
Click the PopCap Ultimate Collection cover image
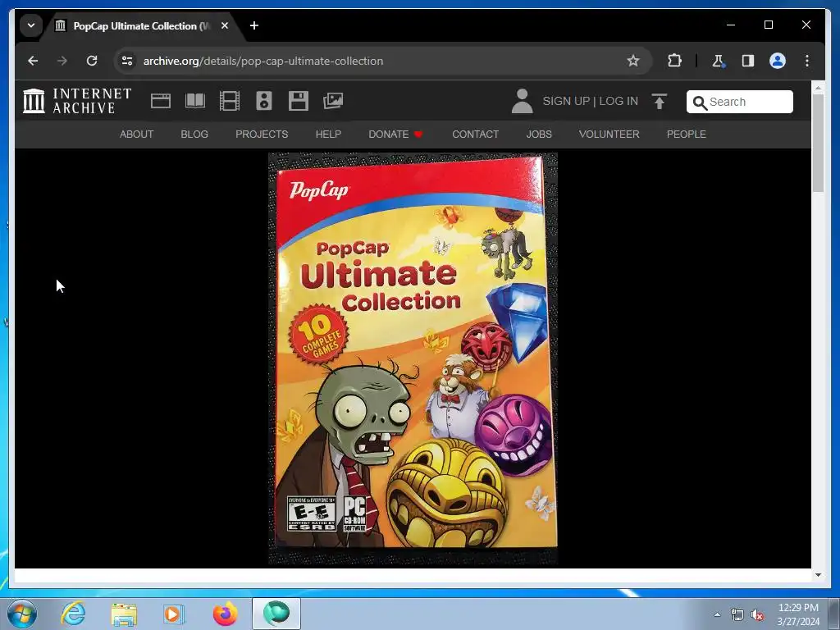(x=413, y=359)
